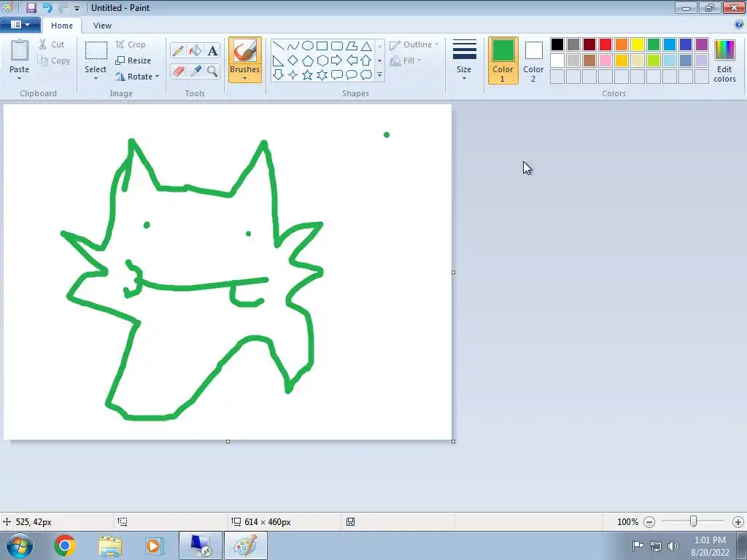Choose the Diamond shape
Viewport: 747px width, 560px height.
[293, 61]
